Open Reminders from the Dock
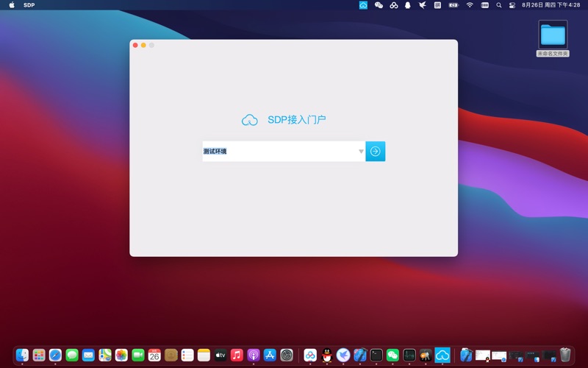 coord(187,355)
